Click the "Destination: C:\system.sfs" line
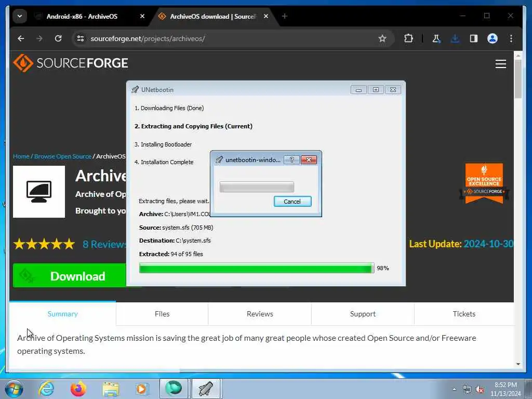 175,241
